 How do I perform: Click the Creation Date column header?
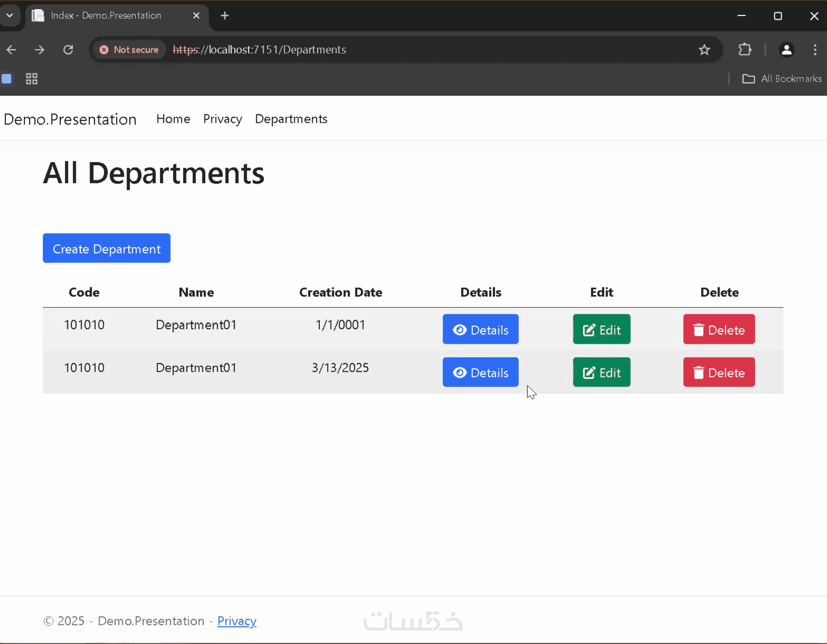point(341,292)
